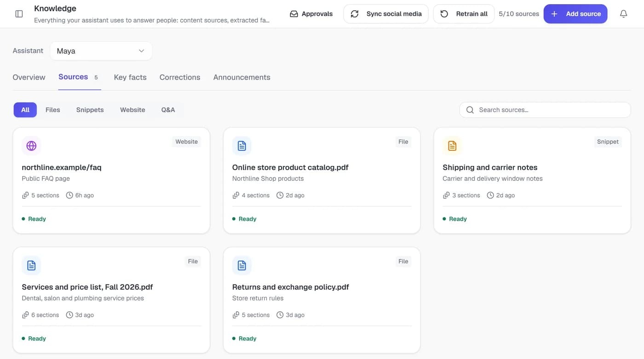This screenshot has width=644, height=359.
Task: Click the sections icon next to 6 sections
Action: pos(25,315)
